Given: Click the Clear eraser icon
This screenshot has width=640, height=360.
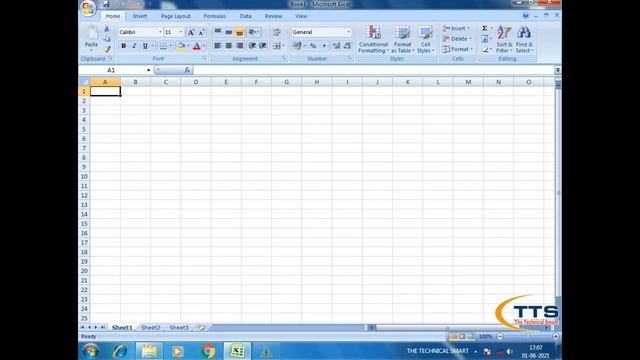Looking at the screenshot, I should pos(485,49).
